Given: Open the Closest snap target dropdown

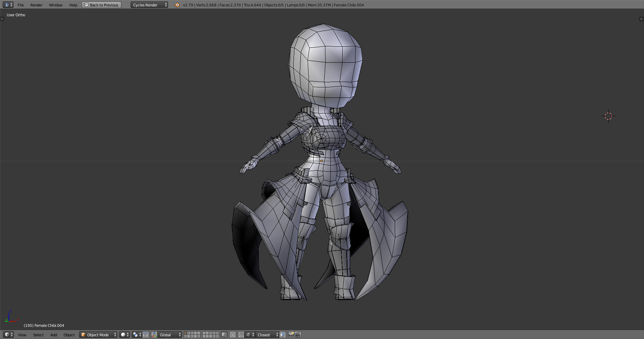Looking at the screenshot, I should pyautogui.click(x=265, y=335).
